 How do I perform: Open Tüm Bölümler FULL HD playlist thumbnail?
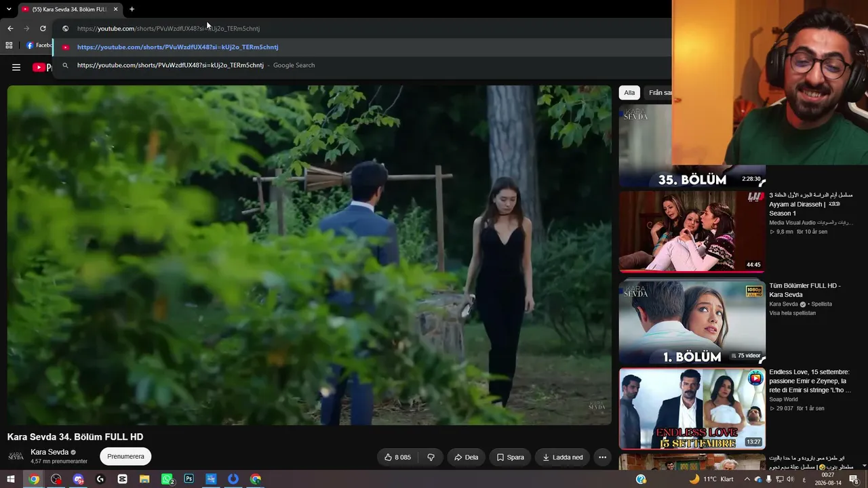click(x=692, y=323)
